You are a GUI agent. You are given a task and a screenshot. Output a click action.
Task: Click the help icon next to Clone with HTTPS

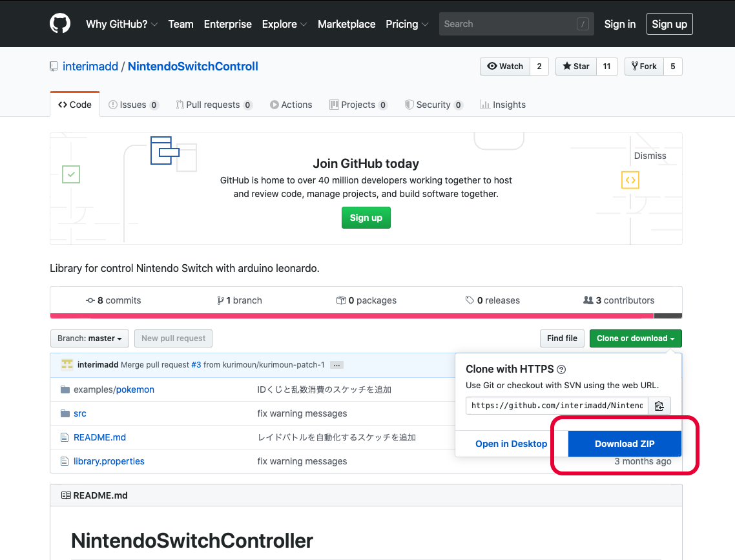coord(561,369)
